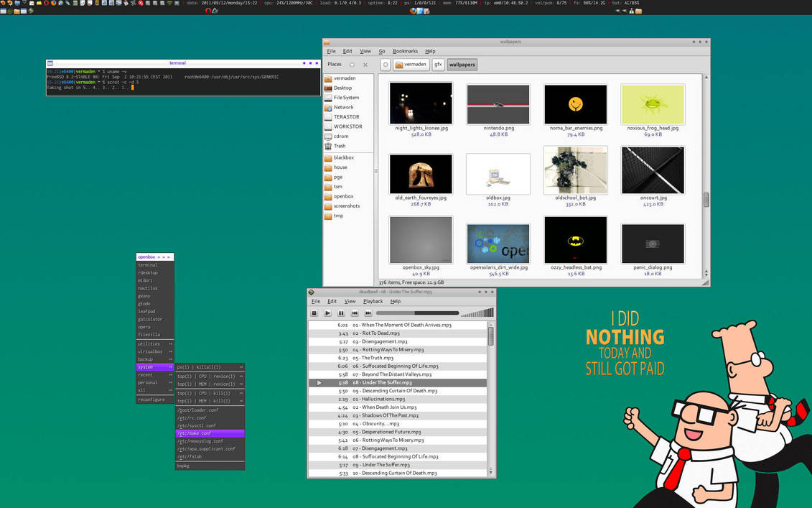Image resolution: width=812 pixels, height=508 pixels.
Task: Choose reconfigure in openbox menu
Action: point(155,400)
